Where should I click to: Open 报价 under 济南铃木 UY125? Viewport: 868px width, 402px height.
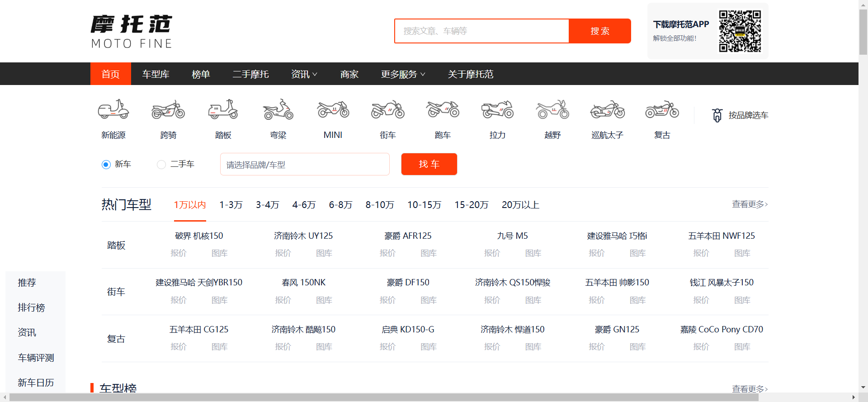(283, 253)
